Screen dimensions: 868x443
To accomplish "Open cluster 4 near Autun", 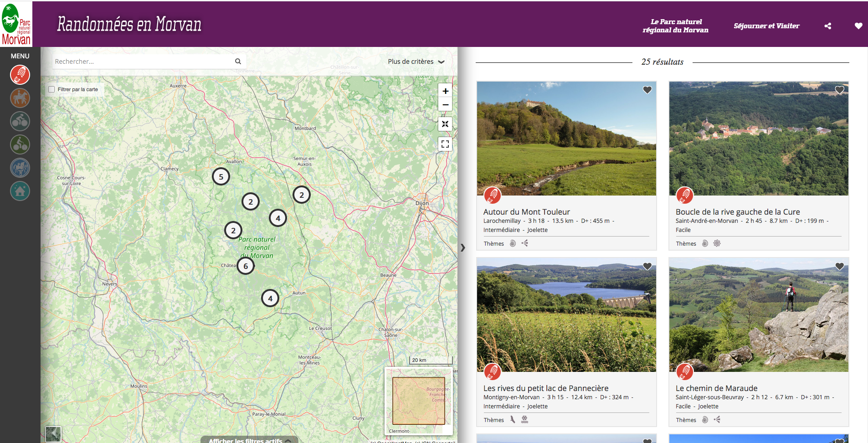I will [270, 298].
